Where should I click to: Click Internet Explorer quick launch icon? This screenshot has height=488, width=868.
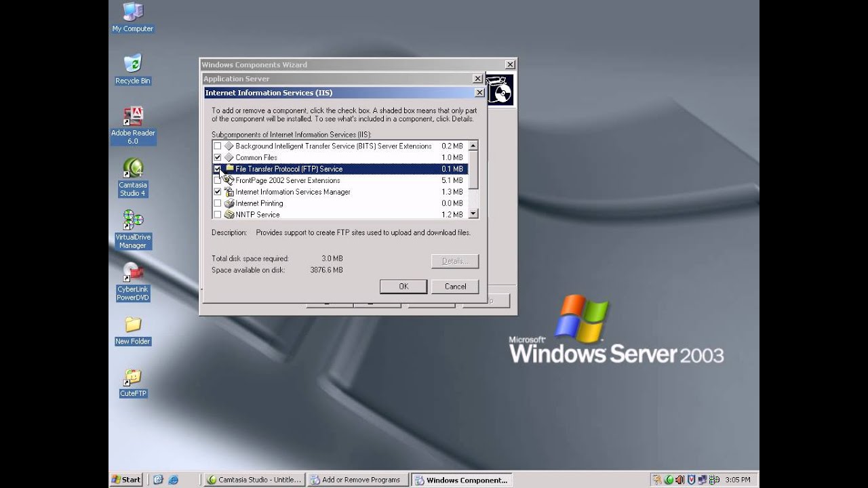tap(173, 480)
